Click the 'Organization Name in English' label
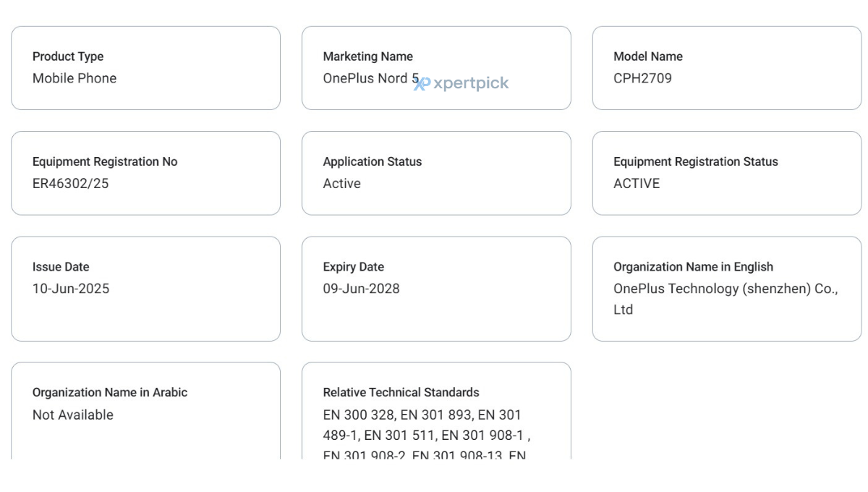This screenshot has height=492, width=868. pos(694,267)
